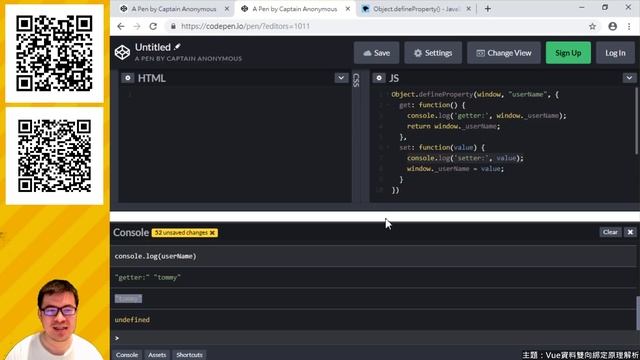Viewport: 640px width, 360px height.
Task: Click the "getter:" "tommy" console output
Action: tap(373, 278)
